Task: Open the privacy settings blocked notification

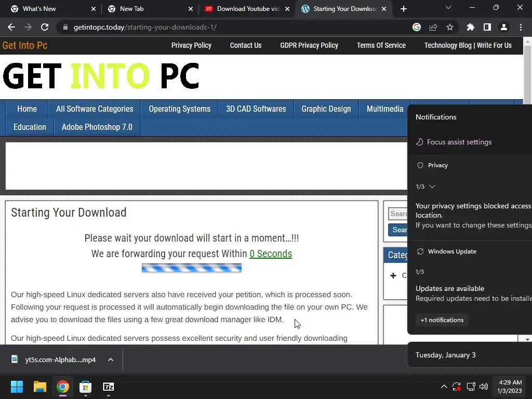Action: tap(473, 215)
